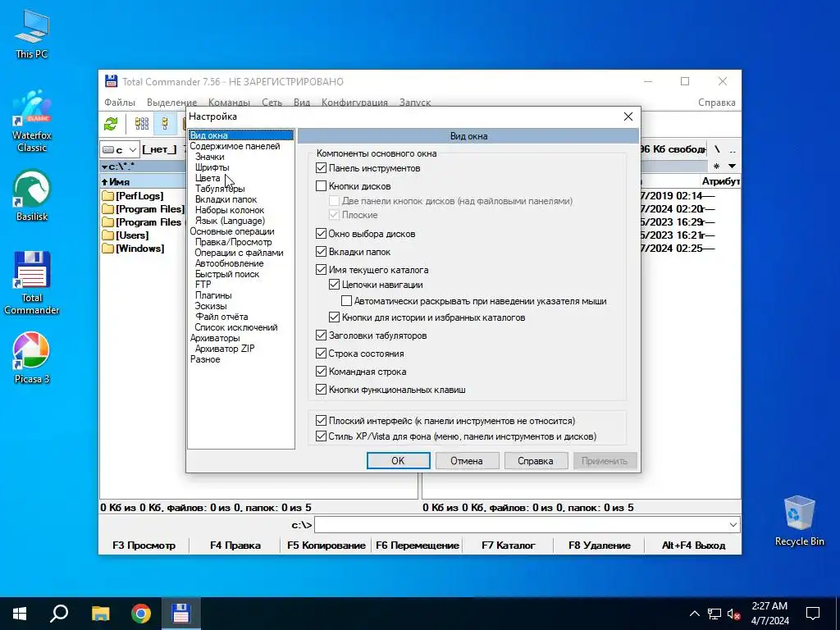
Task: Toggle Кнопки функциональных клавиш checkbox
Action: click(x=321, y=390)
